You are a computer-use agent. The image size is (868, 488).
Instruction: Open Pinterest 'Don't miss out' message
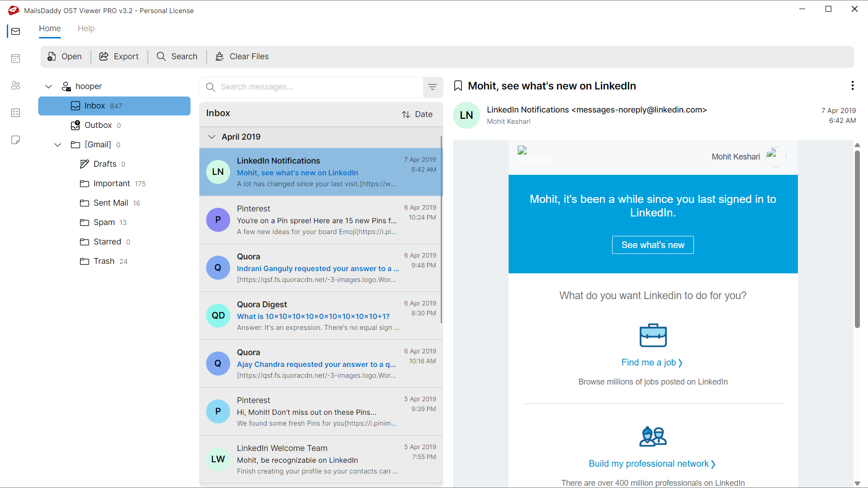click(x=320, y=412)
